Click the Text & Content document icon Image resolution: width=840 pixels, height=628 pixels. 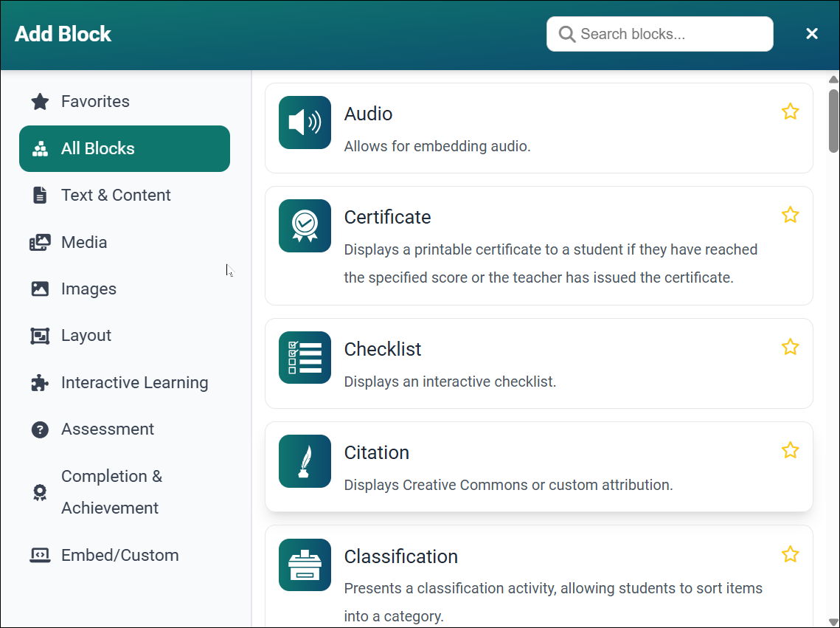pos(40,195)
